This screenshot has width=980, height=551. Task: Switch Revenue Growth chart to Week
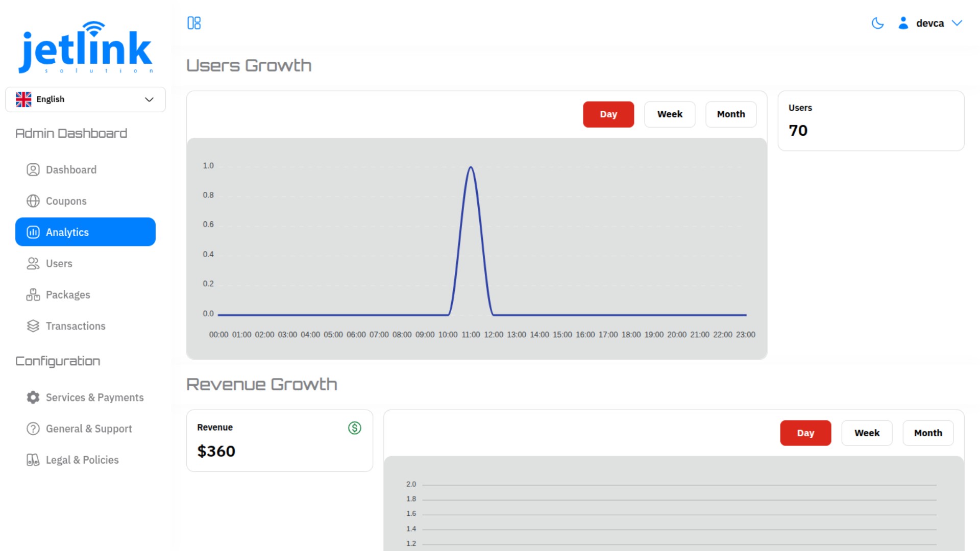click(866, 433)
